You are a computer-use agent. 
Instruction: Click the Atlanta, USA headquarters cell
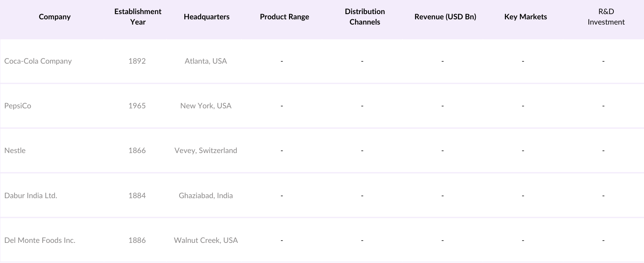click(x=206, y=61)
